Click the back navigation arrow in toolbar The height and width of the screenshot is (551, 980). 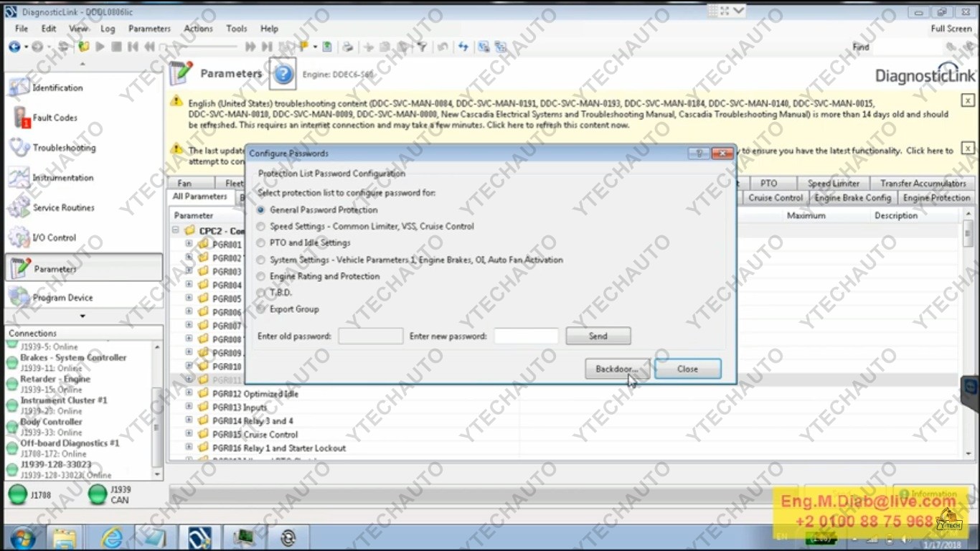click(14, 47)
